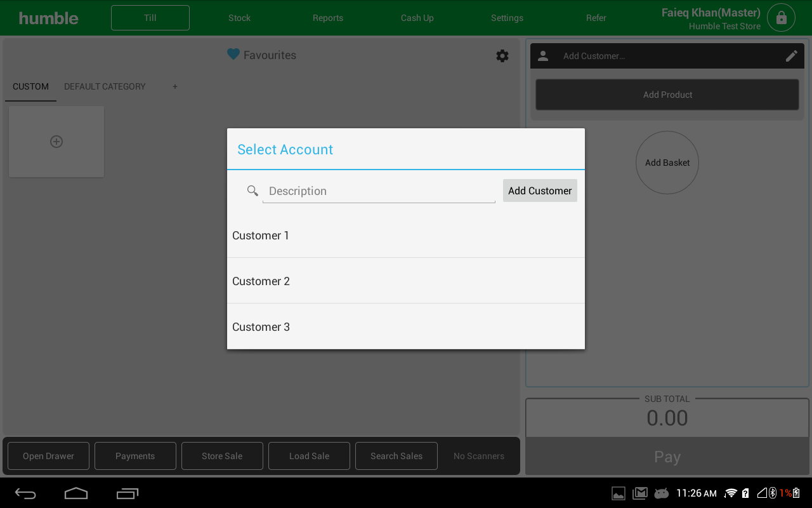
Task: Click the search magnifier icon in dialog
Action: [252, 190]
